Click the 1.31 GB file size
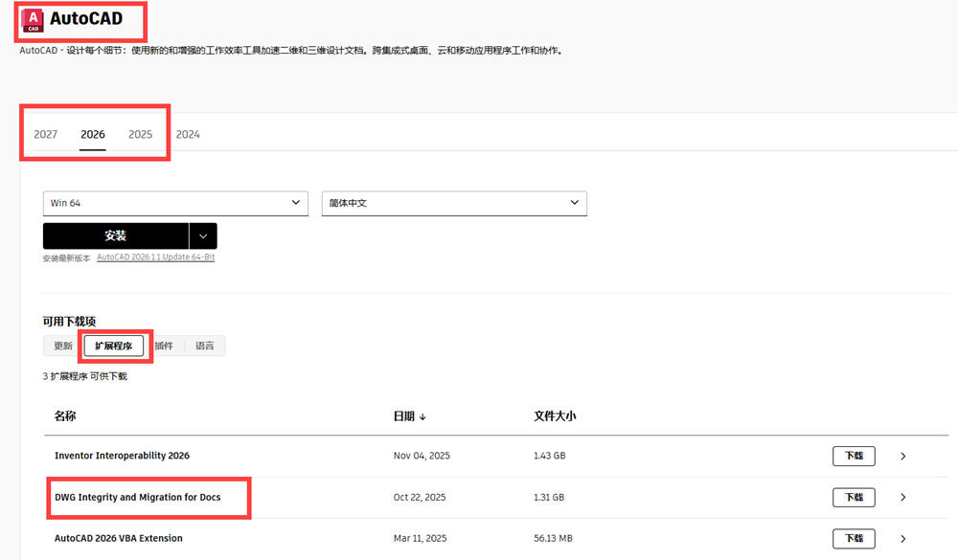Viewport: 958px width, 560px height. [549, 497]
